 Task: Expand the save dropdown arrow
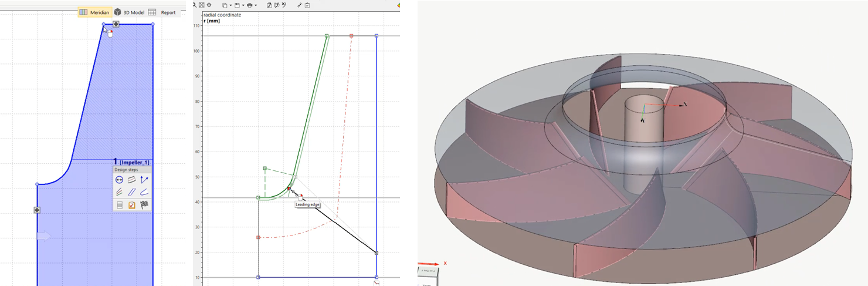point(243,5)
